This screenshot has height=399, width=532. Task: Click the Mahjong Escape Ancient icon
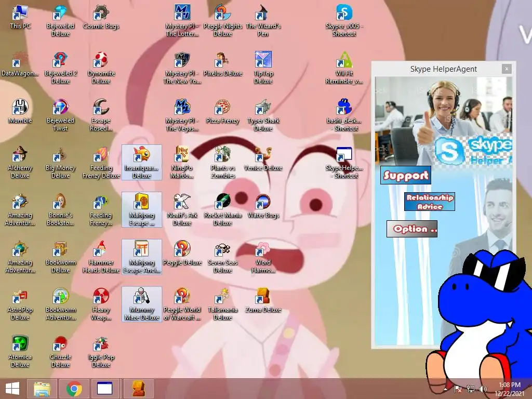[141, 257]
